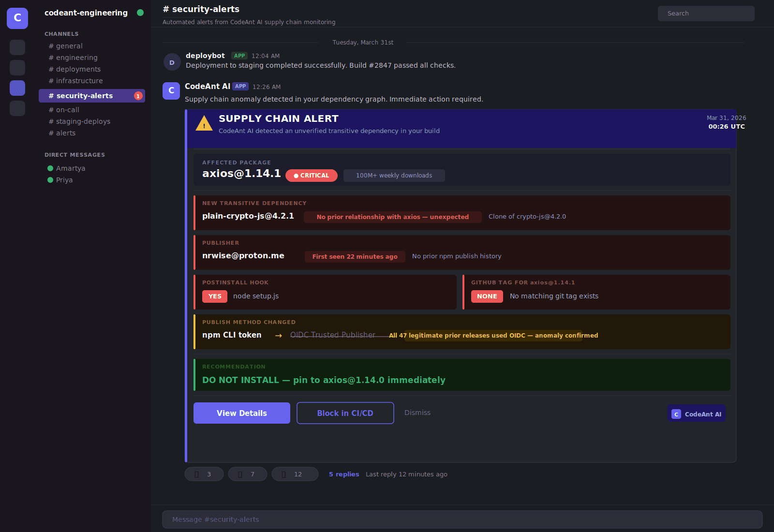
Task: Click the plain-crypto-js@4.2.1 dependency name
Action: click(x=248, y=216)
